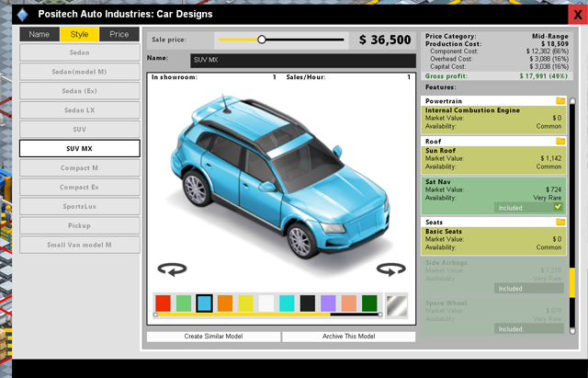Select the Small Van model M design
Image resolution: width=588 pixels, height=378 pixels.
point(80,245)
